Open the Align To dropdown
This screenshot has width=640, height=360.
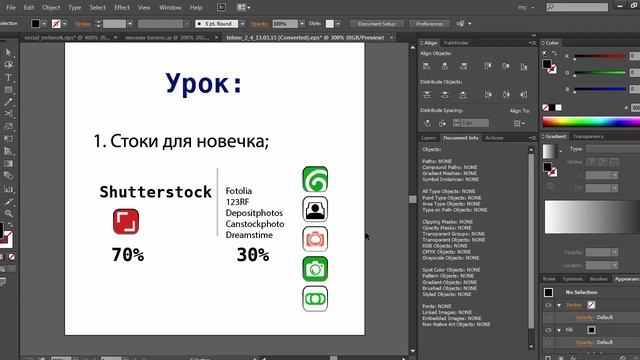520,123
